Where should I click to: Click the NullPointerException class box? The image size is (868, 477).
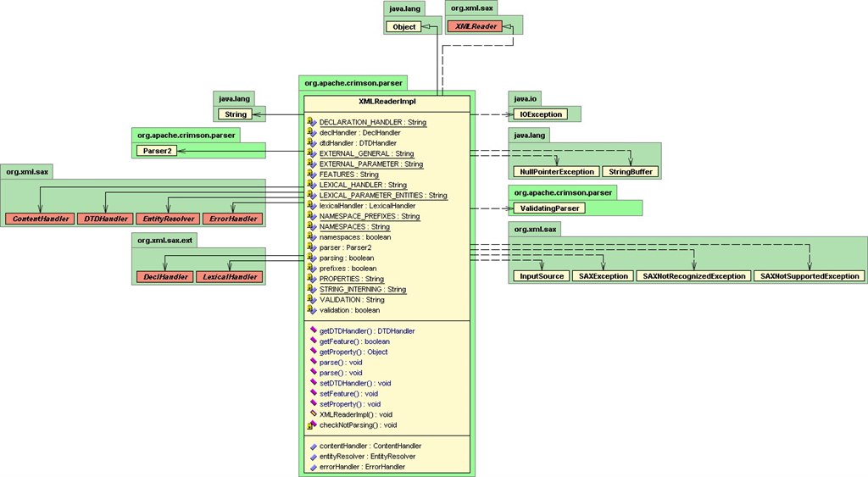tap(557, 171)
